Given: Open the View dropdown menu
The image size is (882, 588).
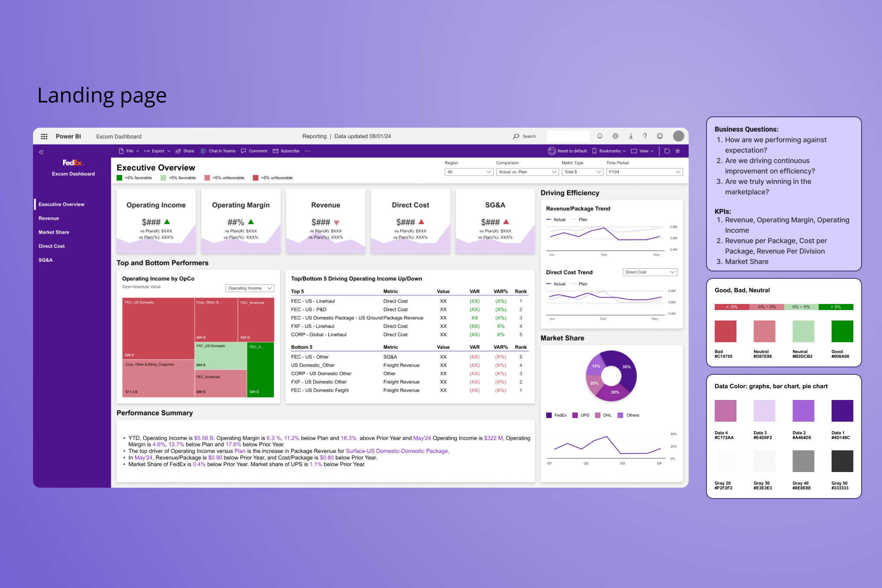Looking at the screenshot, I should tap(642, 151).
